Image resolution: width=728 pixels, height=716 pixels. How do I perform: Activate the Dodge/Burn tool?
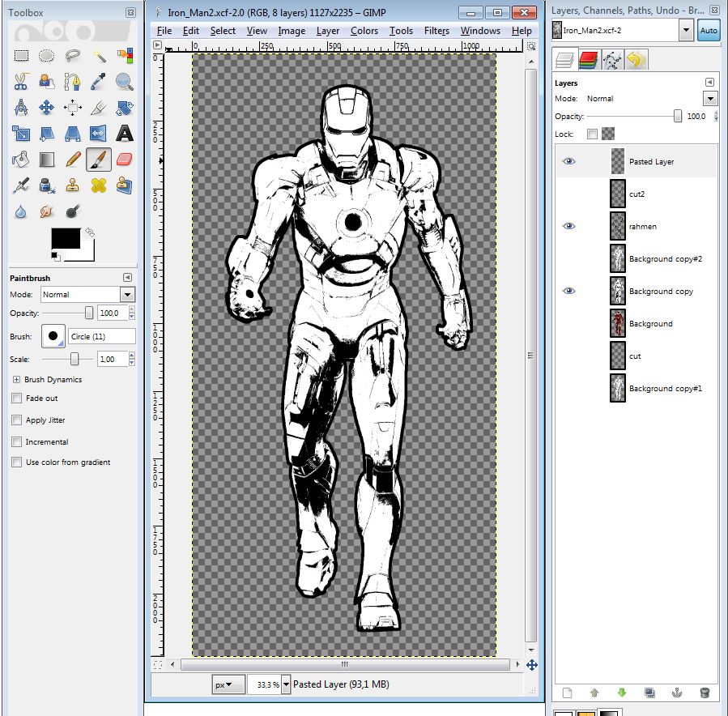(72, 211)
